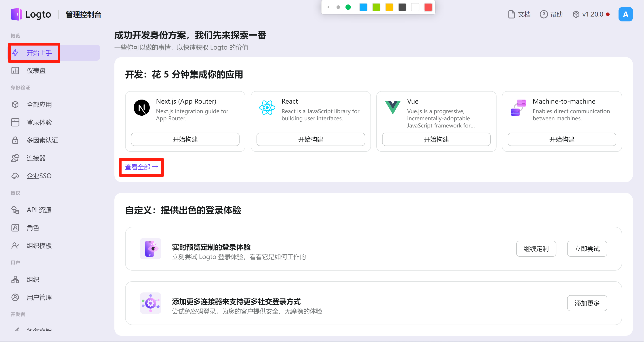Select the 企业SSO cloud icon

15,176
